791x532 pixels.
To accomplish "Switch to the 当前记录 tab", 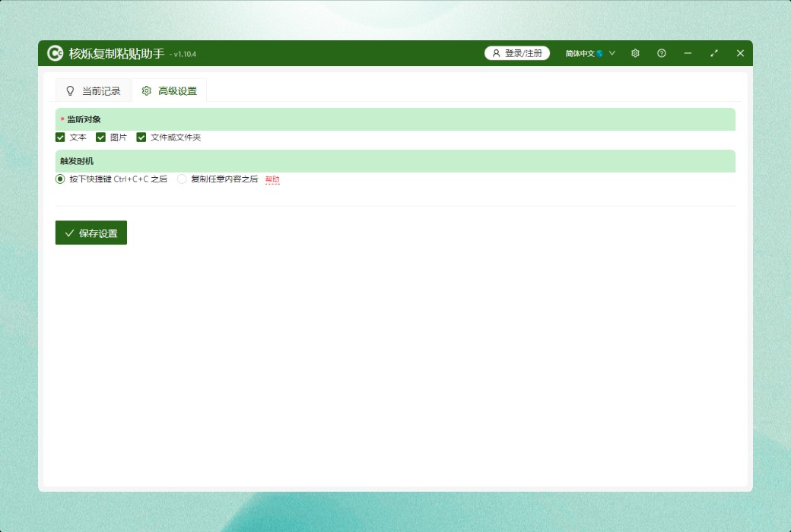I will 93,91.
